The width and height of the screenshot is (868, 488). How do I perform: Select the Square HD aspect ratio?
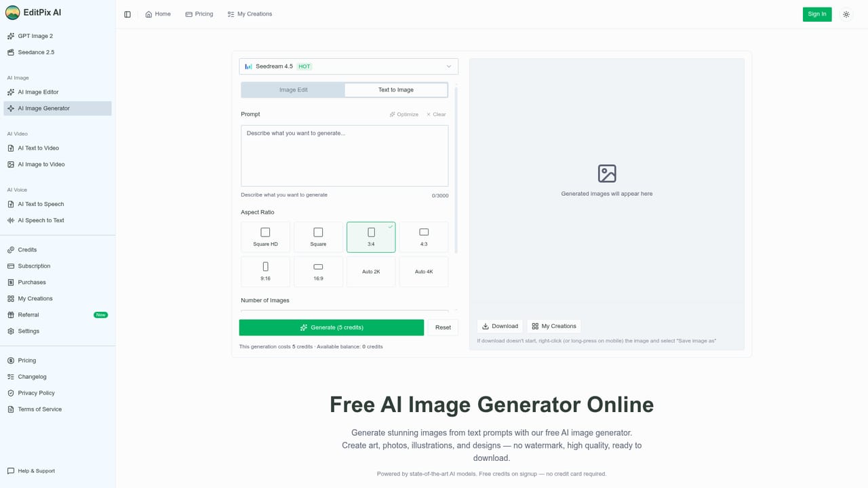coord(265,237)
